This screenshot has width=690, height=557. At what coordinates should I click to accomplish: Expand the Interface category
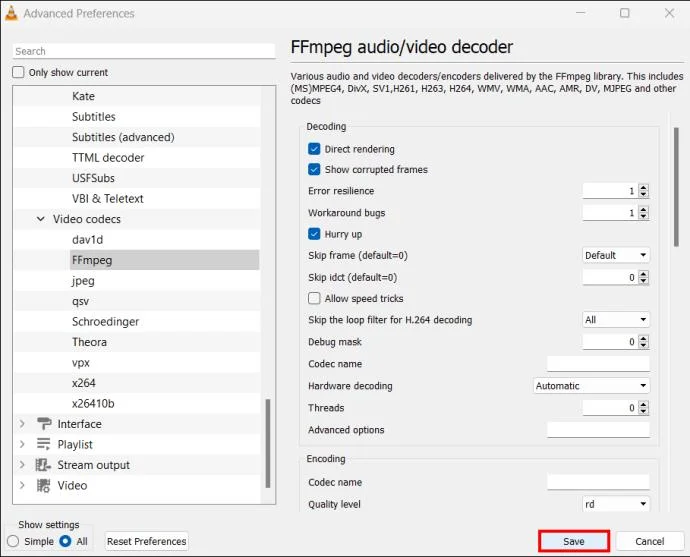(22, 424)
